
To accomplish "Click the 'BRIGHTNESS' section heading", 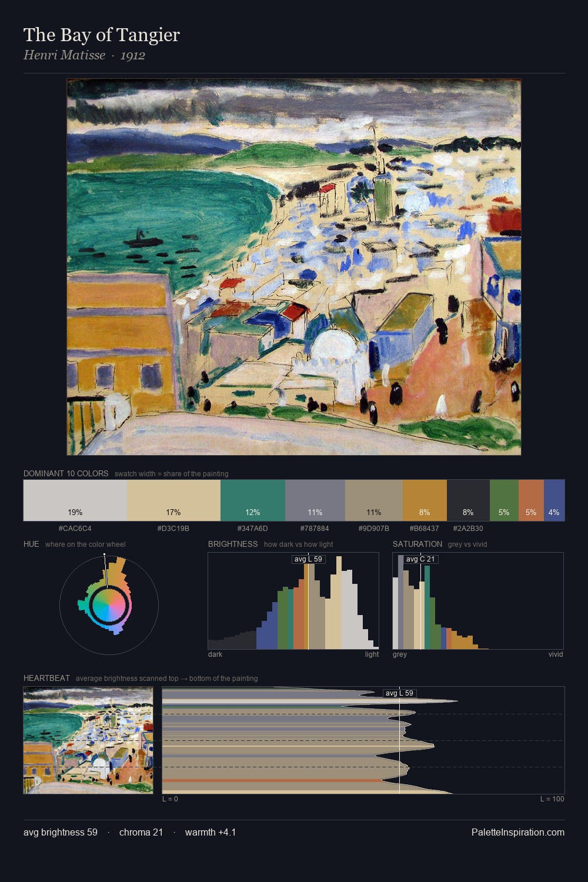I will tap(233, 544).
